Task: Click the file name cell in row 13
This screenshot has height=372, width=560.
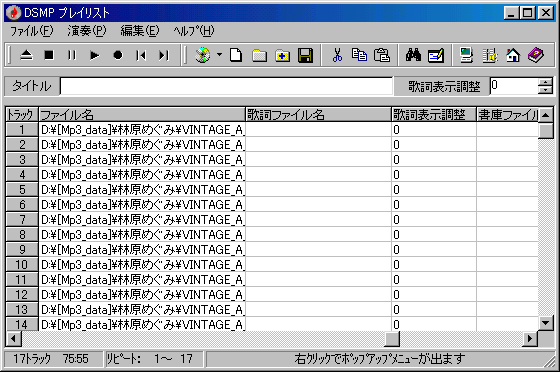Action: (142, 310)
